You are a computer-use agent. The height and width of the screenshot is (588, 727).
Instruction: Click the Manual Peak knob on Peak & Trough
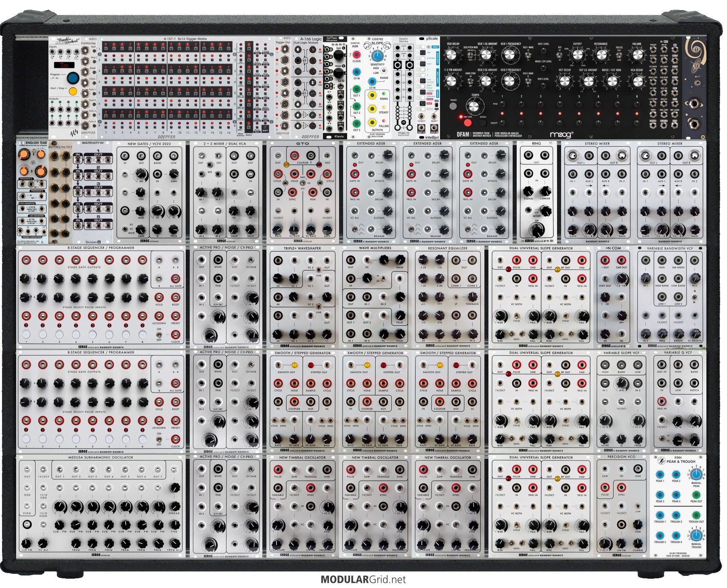coord(696,474)
